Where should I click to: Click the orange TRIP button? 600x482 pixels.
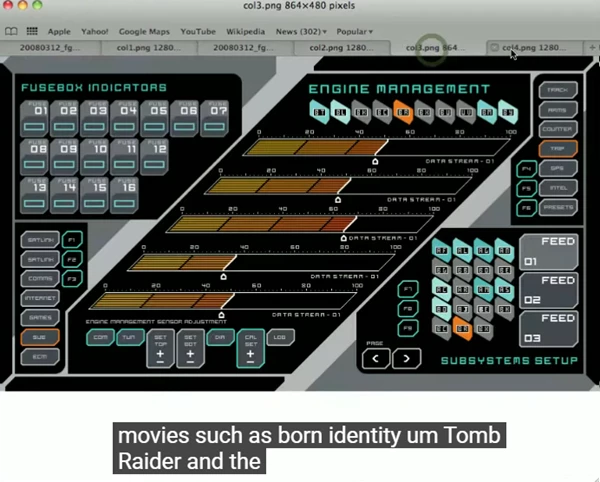coord(558,148)
